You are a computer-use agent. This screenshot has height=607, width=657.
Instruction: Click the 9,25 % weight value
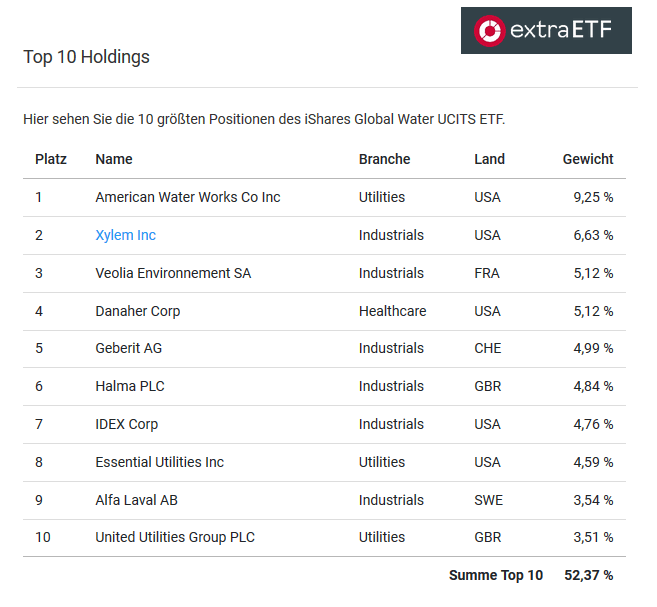pos(593,197)
